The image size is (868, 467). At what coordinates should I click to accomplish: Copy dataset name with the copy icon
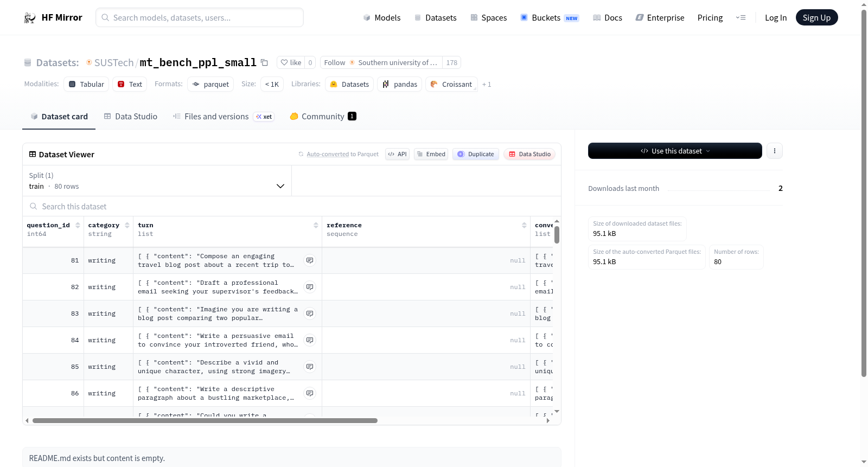264,62
